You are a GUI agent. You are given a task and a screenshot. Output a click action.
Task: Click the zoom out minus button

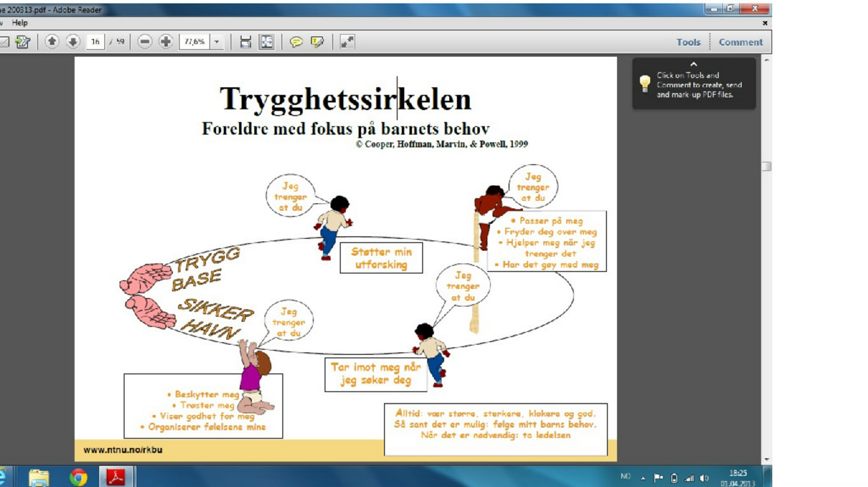pos(145,42)
